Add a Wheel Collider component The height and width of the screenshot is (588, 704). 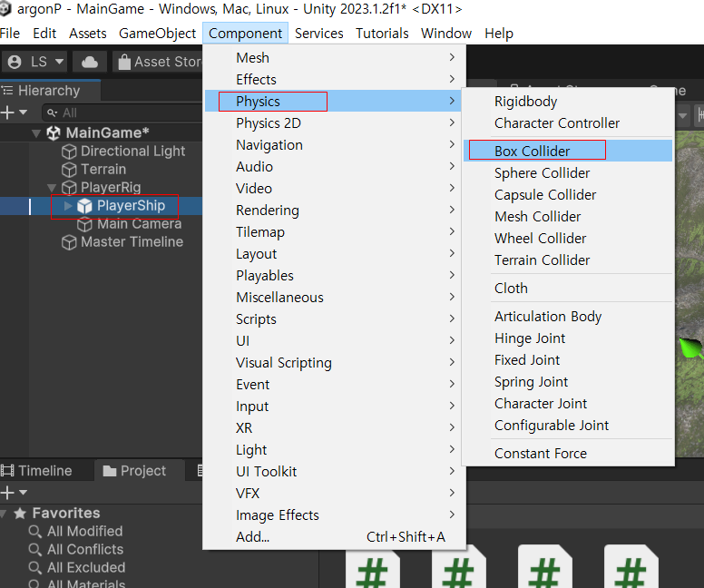tap(568, 238)
